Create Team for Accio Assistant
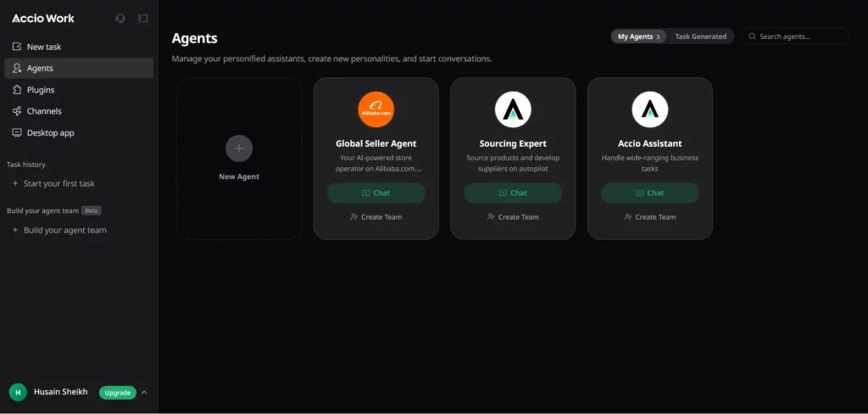868x414 pixels. (x=650, y=216)
